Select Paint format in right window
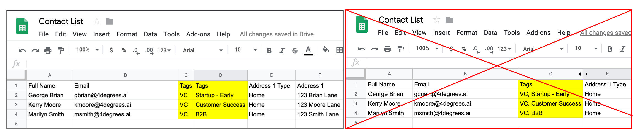The height and width of the screenshot is (137, 644). pyautogui.click(x=401, y=49)
